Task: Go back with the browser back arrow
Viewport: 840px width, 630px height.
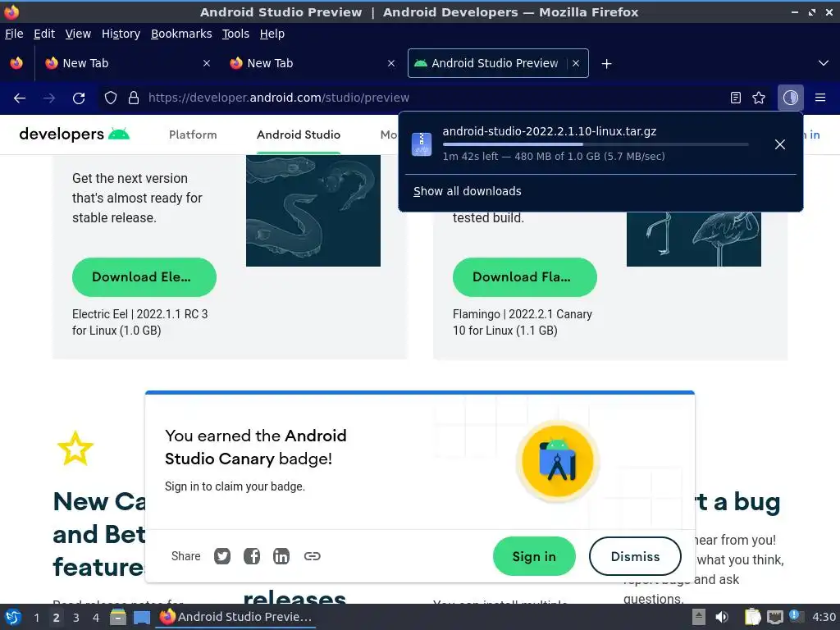Action: [x=20, y=98]
